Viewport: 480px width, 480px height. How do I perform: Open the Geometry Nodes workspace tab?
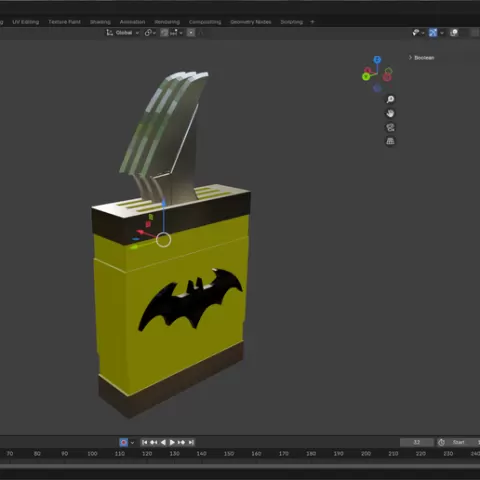click(x=251, y=22)
